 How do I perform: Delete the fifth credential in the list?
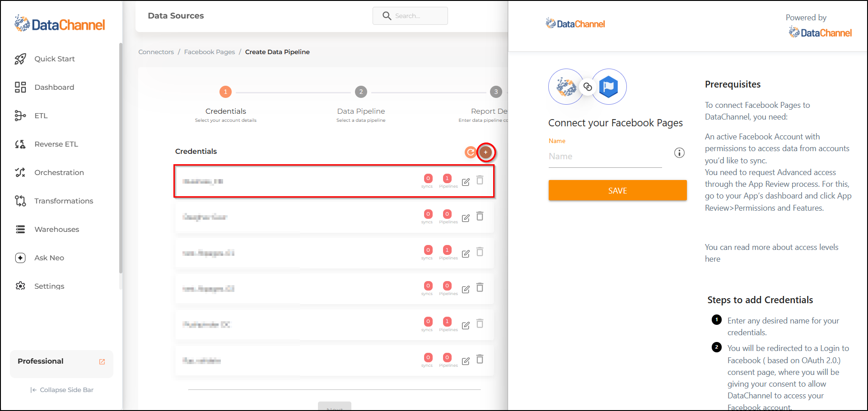point(480,323)
